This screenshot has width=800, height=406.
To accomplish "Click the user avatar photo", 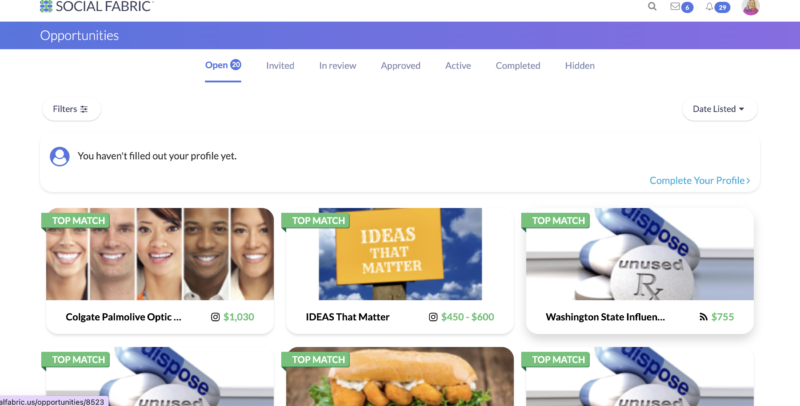I will point(751,7).
